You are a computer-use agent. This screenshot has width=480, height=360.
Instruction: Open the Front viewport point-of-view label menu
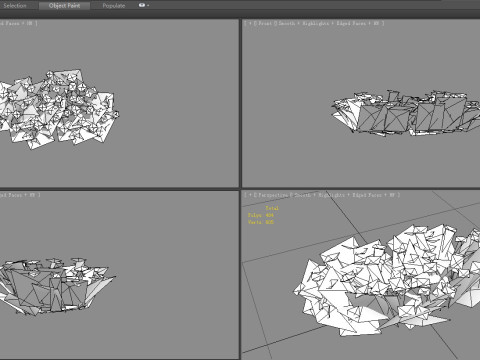tap(264, 23)
